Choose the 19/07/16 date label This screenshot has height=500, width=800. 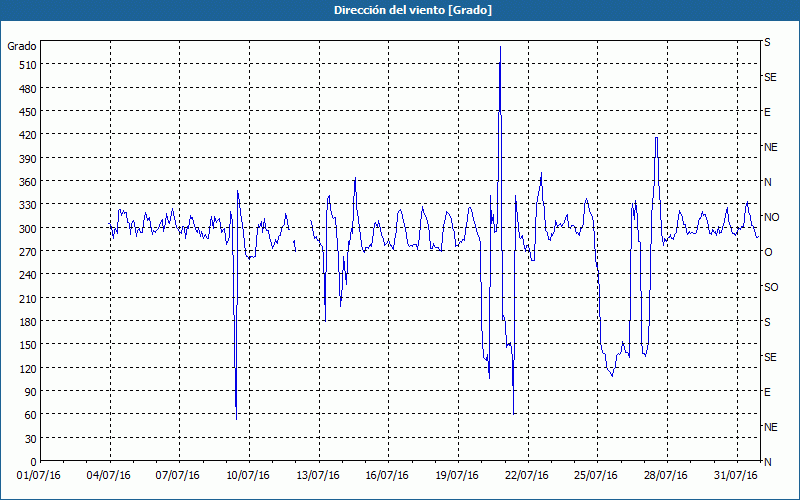[457, 476]
